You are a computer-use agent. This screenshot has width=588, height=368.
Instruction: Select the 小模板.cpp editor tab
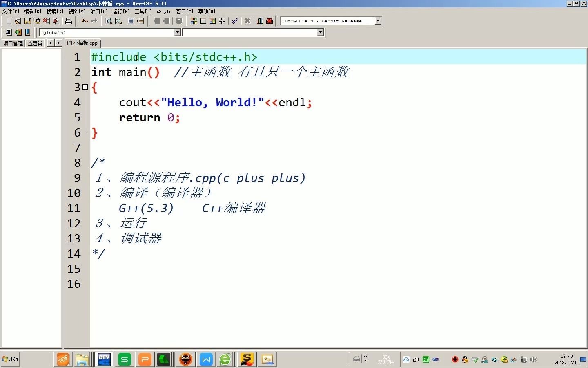tap(82, 43)
